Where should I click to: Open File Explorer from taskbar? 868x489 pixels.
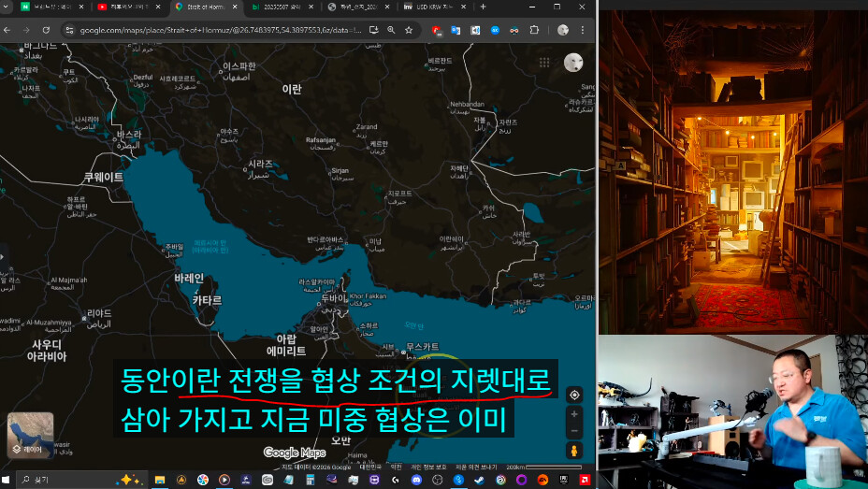pos(160,480)
